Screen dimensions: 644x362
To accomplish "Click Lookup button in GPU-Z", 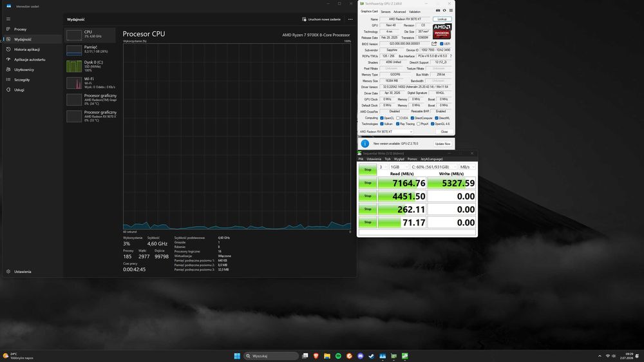I will (x=442, y=19).
